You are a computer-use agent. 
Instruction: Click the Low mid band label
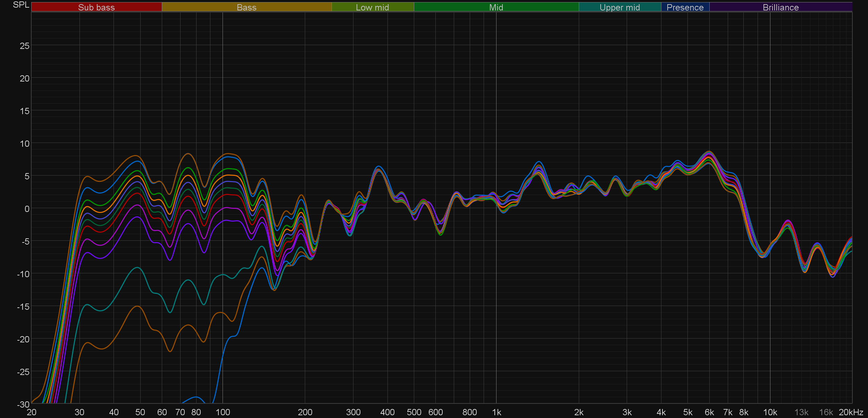(372, 7)
